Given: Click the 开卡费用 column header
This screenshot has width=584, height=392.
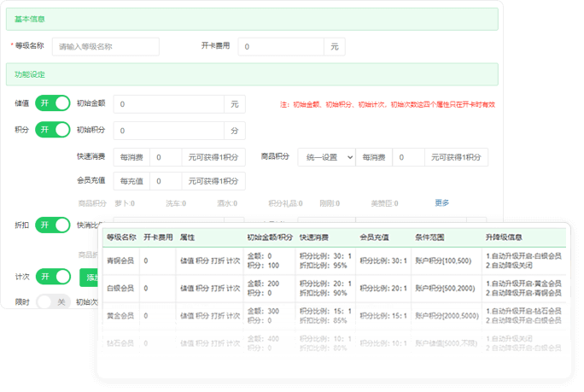Looking at the screenshot, I should click(x=158, y=237).
